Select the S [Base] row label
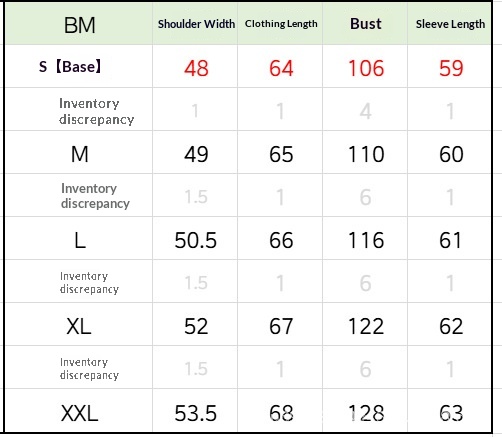Viewport: 502px width, 437px height. pyautogui.click(x=70, y=66)
